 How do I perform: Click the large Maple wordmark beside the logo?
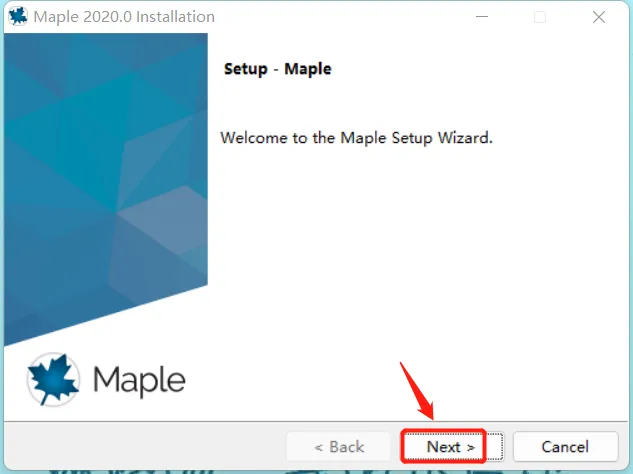tap(139, 380)
